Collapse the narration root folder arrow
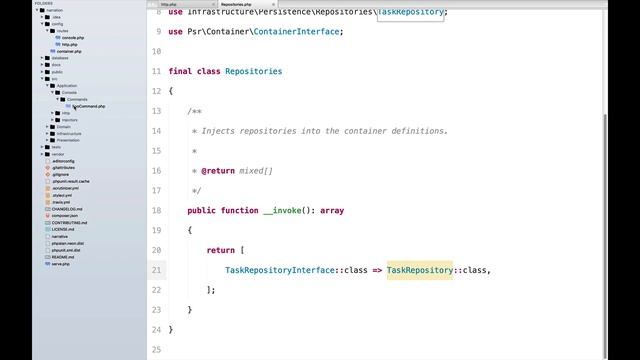This screenshot has width=640, height=360. [x=37, y=10]
